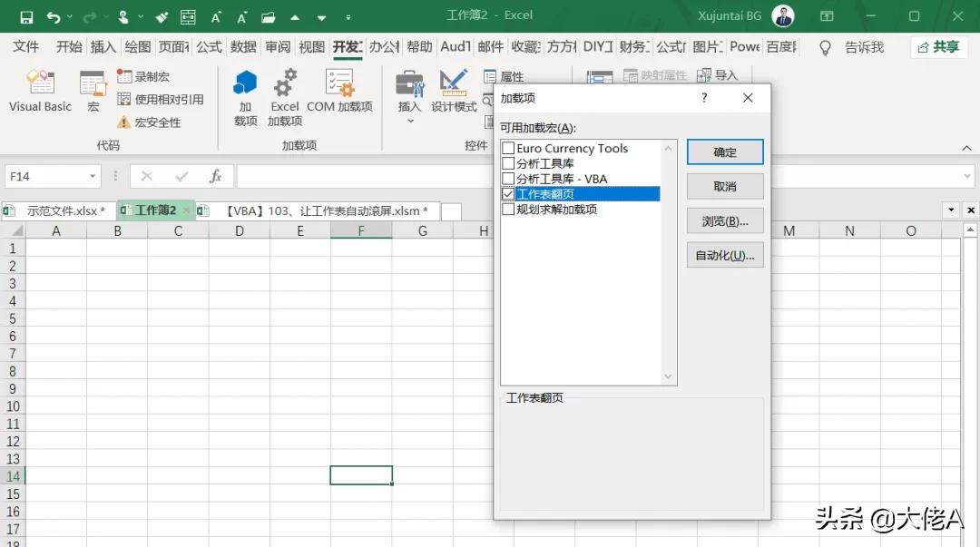The image size is (980, 547).
Task: Open the customize quick access toolbar dropdown
Action: (x=348, y=17)
